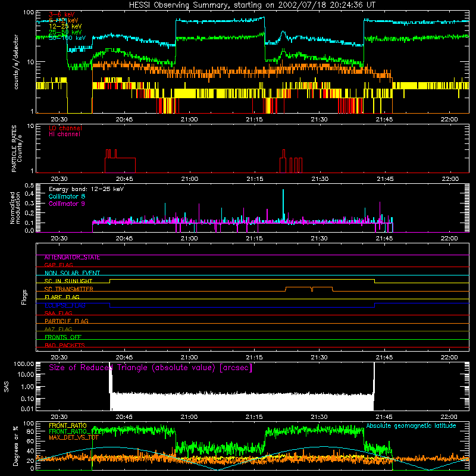Click the PARTICLE RATES axis label
The height and width of the screenshot is (476, 476).
click(17, 149)
